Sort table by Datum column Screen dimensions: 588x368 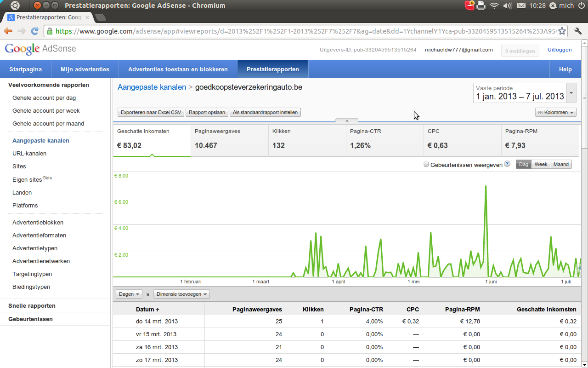147,309
